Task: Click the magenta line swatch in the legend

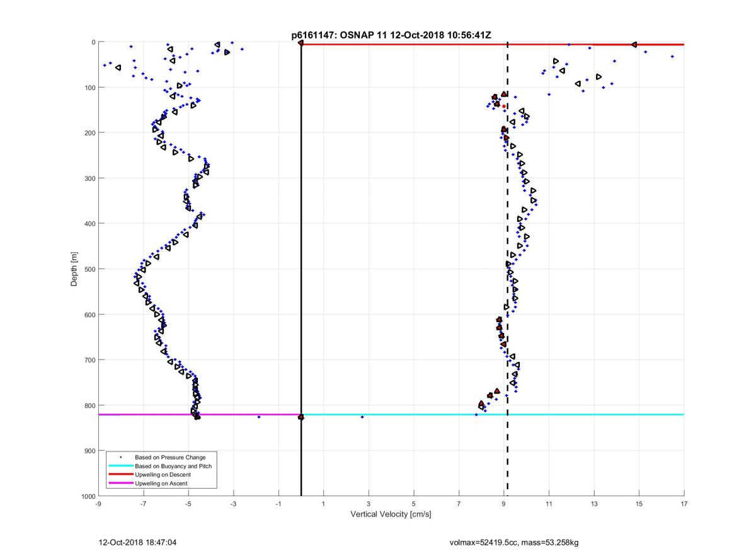Action: pos(121,483)
